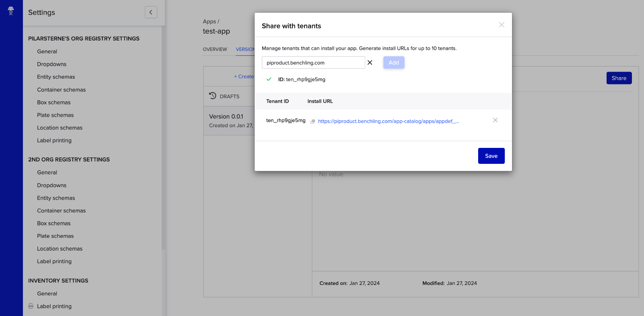
Task: Open Dropdowns under 2nd org registry settings
Action: click(52, 185)
